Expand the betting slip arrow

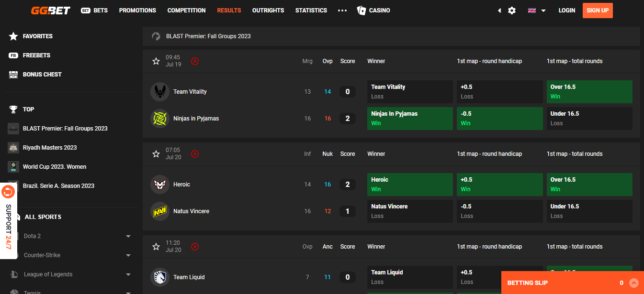(x=634, y=283)
